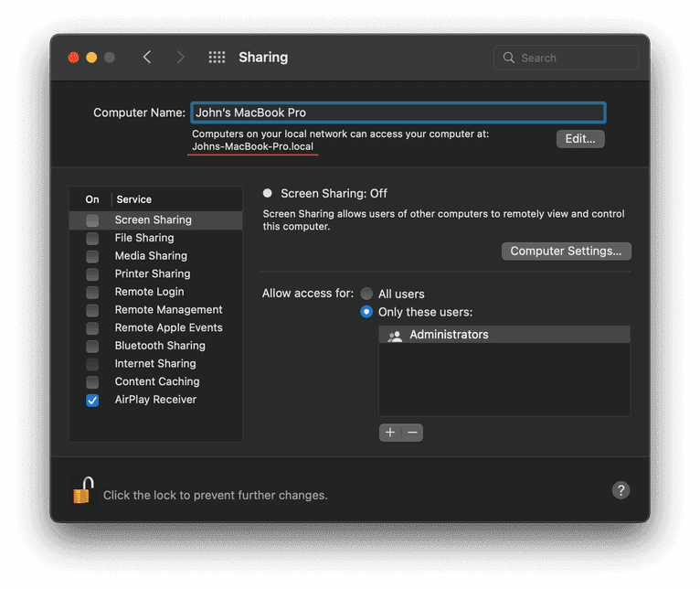
Task: Enable the Screen Sharing checkbox
Action: pyautogui.click(x=92, y=220)
